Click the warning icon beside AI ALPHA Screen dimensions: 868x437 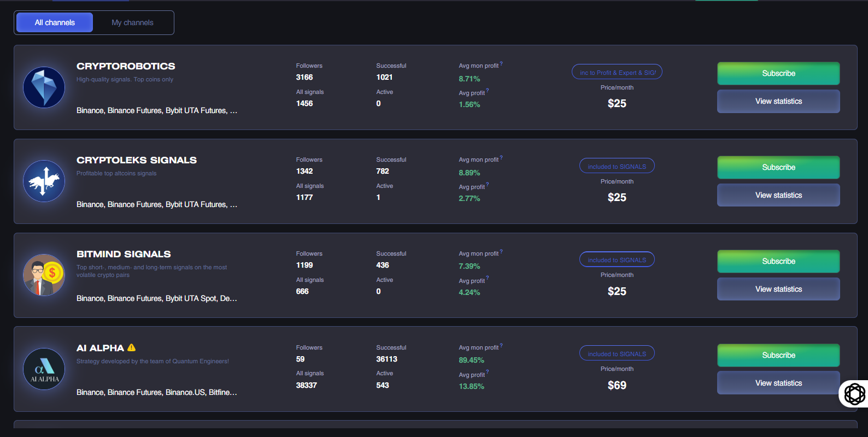point(131,347)
